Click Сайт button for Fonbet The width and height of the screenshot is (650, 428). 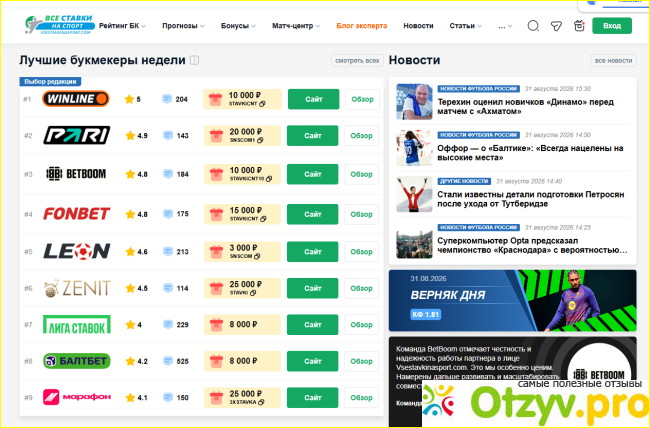[x=313, y=214]
